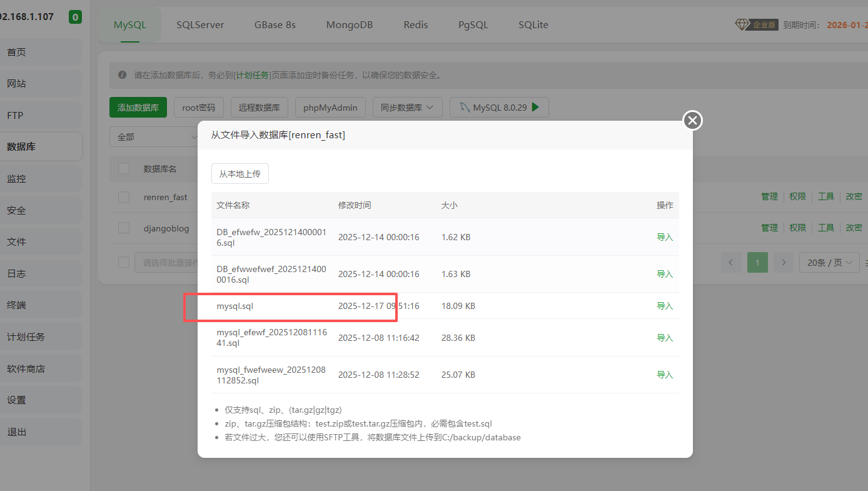Switch to the MongoDB tab
This screenshot has width=868, height=491.
pos(350,24)
